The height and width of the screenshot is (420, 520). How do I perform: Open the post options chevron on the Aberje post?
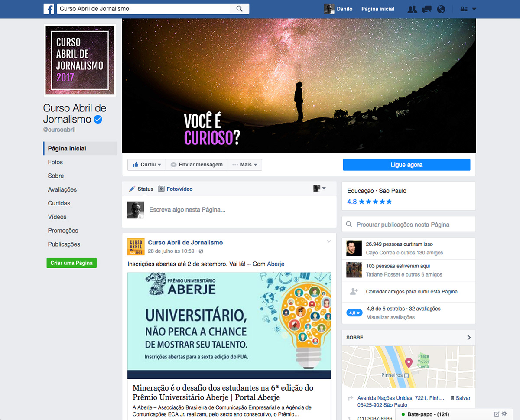(329, 241)
